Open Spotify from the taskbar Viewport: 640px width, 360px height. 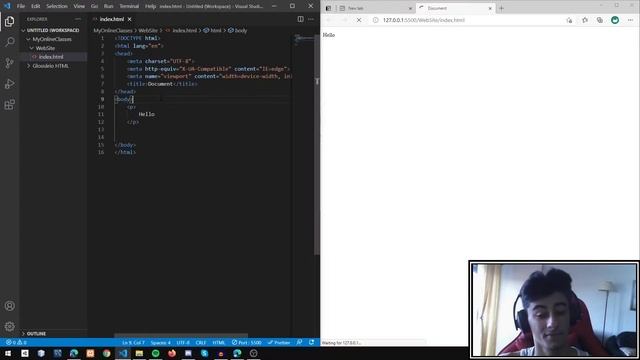pos(156,353)
